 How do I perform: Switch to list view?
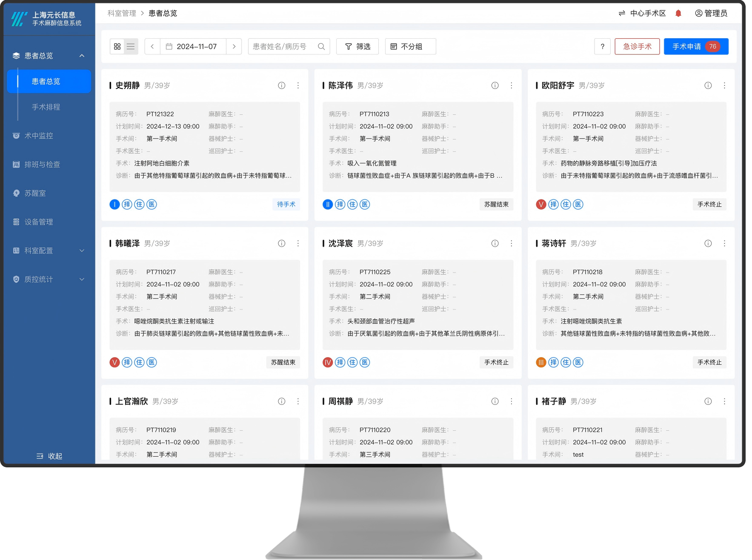click(131, 46)
